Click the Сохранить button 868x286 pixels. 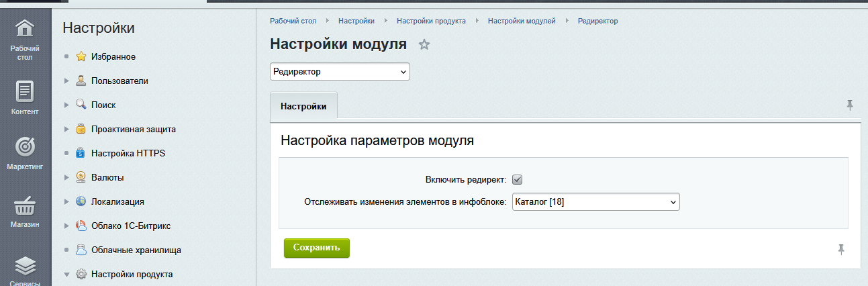(x=317, y=248)
